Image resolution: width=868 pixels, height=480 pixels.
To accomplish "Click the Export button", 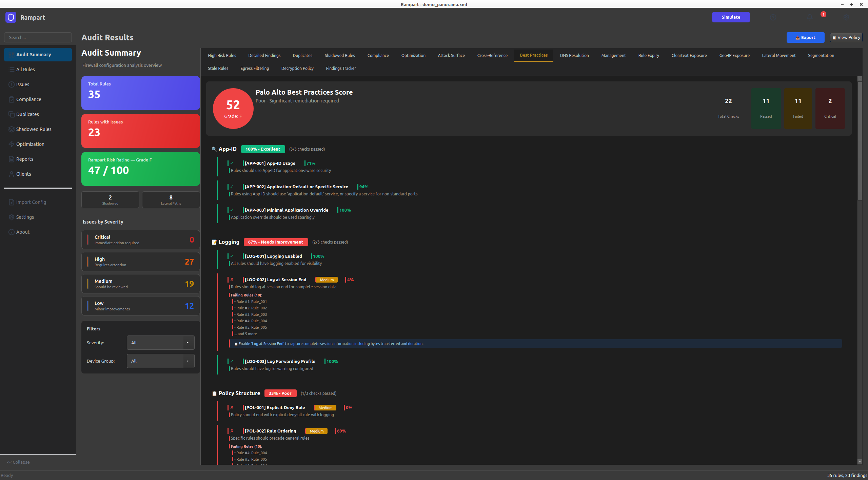I will (x=805, y=37).
